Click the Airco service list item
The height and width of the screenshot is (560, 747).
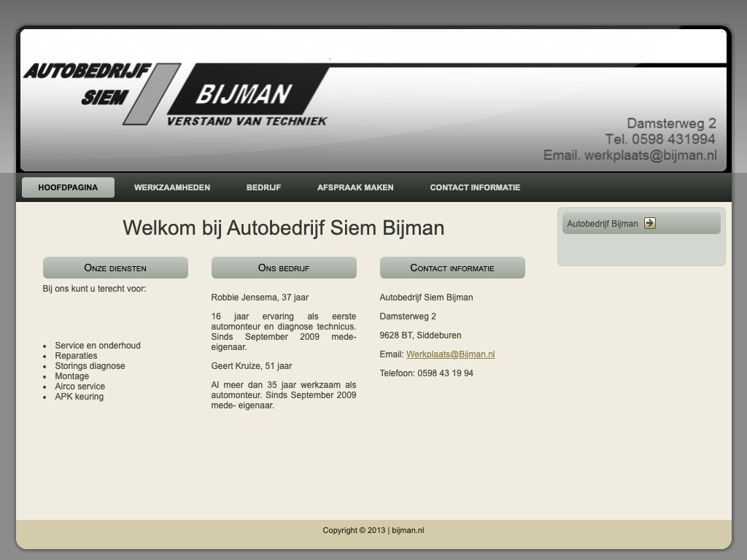(80, 386)
